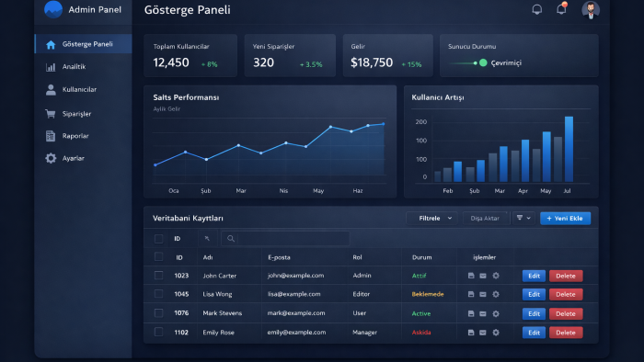Viewport: 644px width, 362px height.
Task: Click the mail icon in John Carter row
Action: tap(483, 276)
